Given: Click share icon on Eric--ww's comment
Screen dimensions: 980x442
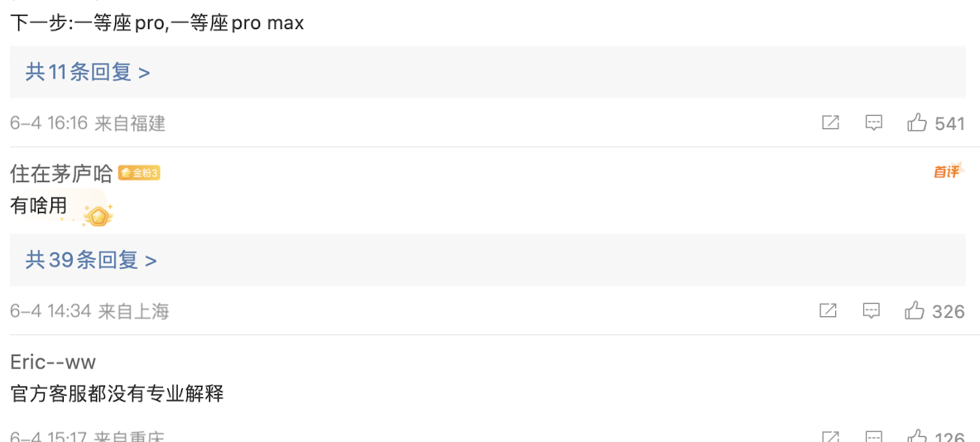Looking at the screenshot, I should pos(830,436).
